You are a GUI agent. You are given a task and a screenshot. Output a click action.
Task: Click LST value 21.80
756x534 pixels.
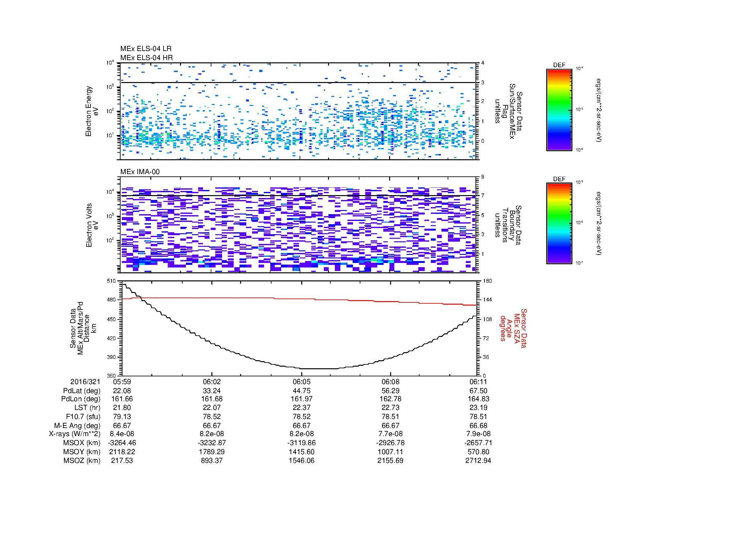point(122,408)
